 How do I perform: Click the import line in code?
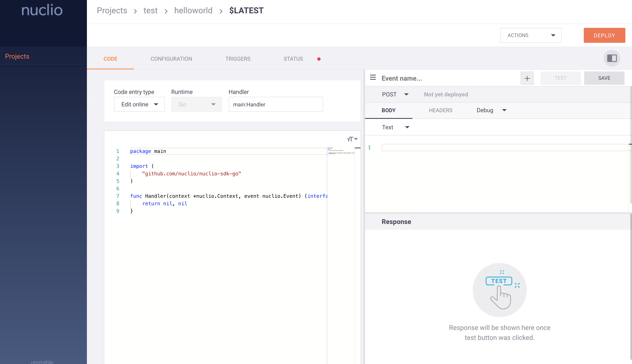click(142, 166)
